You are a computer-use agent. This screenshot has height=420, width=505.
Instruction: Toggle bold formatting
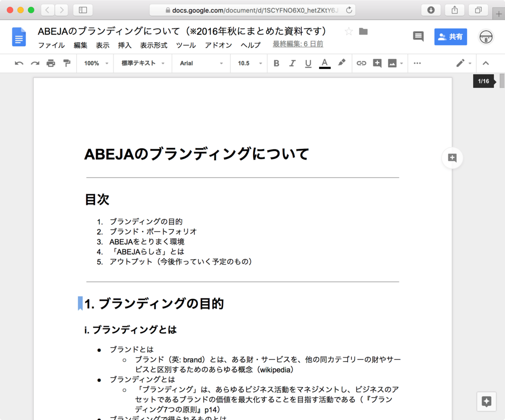click(276, 63)
